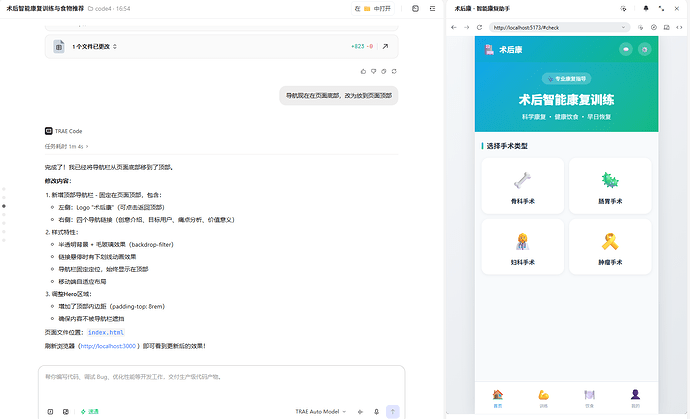This screenshot has height=419, width=690.
Task: Select the 肠胃手术 card
Action: (x=610, y=186)
